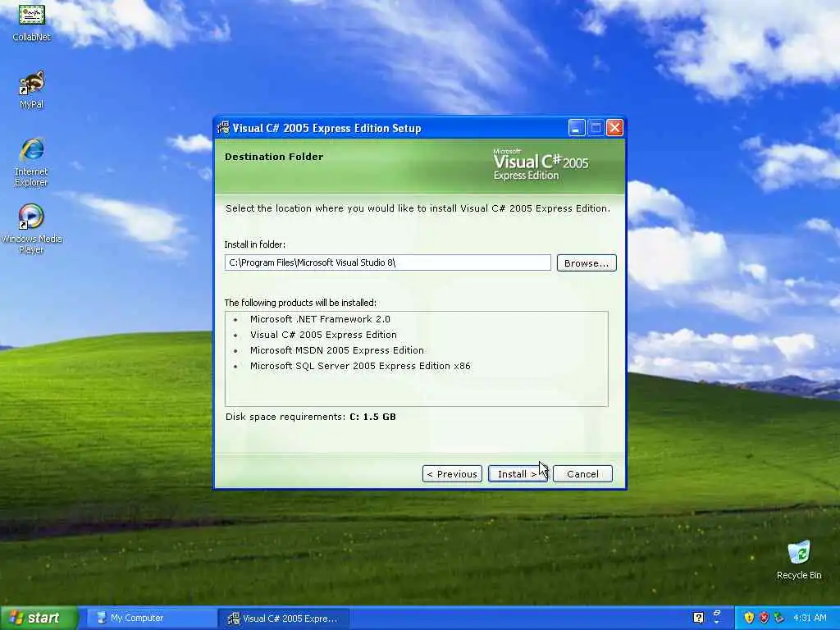Go back with the Previous button
The height and width of the screenshot is (630, 840).
coord(452,473)
